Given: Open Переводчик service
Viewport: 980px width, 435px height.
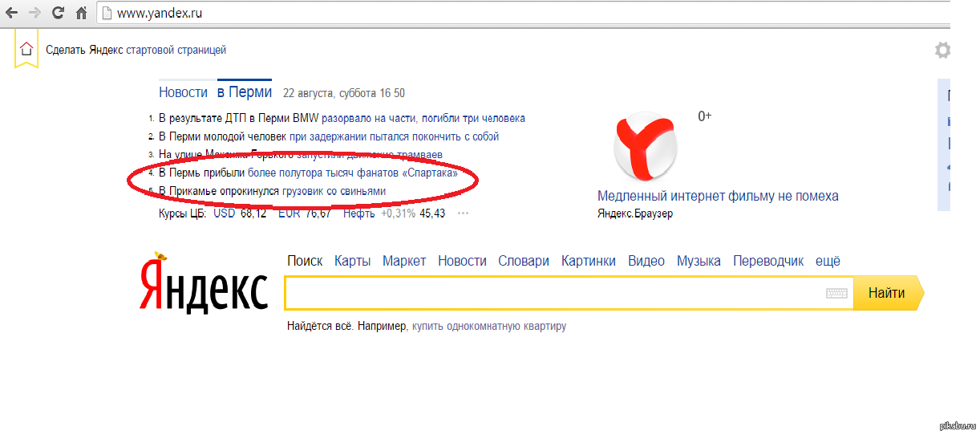Looking at the screenshot, I should point(768,261).
